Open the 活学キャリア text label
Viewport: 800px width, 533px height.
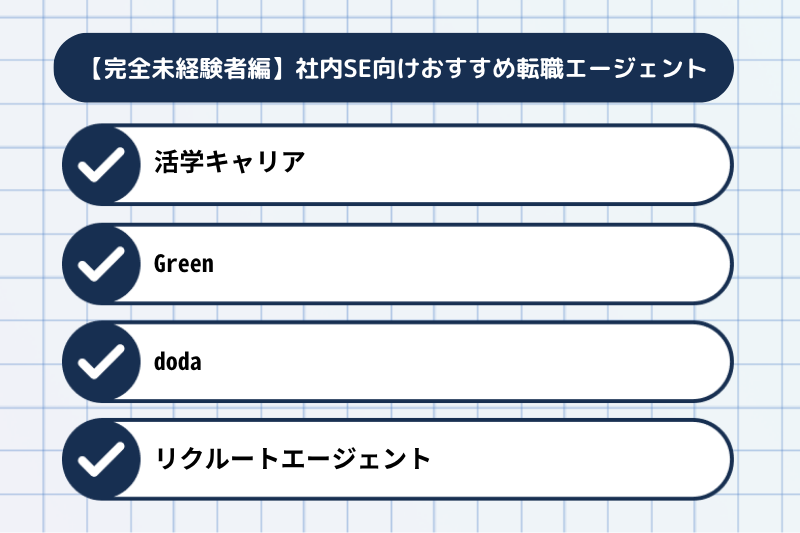230,162
